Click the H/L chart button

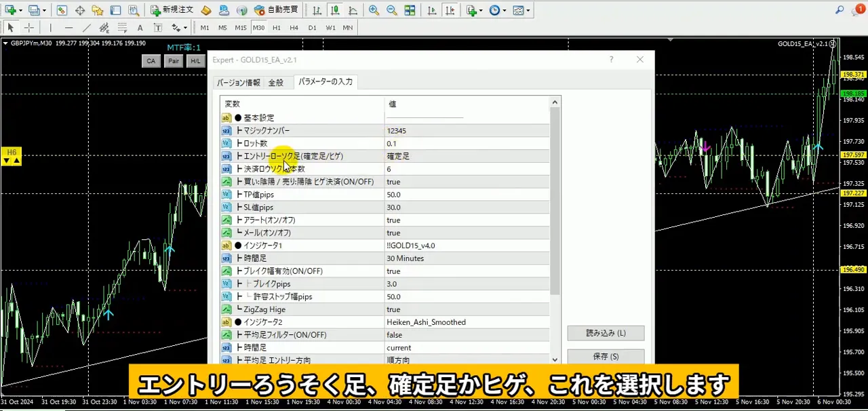click(195, 61)
